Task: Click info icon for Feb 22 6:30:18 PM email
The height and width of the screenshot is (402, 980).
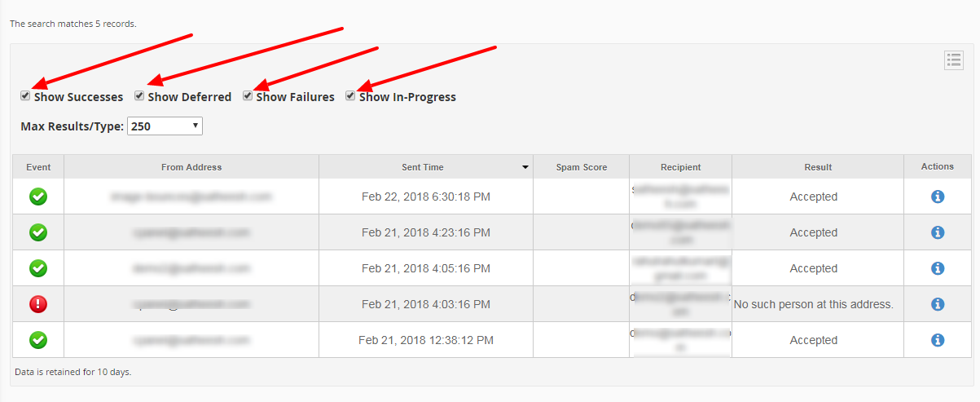Action: tap(937, 197)
